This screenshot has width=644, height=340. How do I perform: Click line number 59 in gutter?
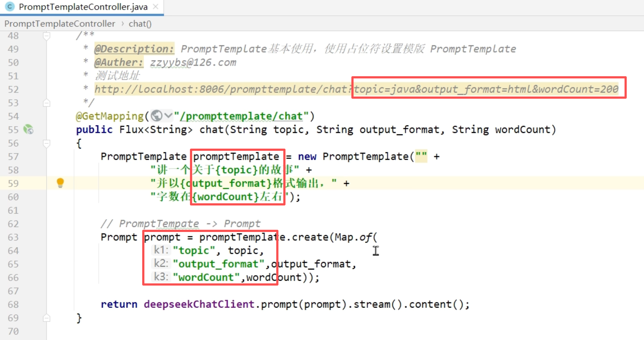tap(13, 183)
